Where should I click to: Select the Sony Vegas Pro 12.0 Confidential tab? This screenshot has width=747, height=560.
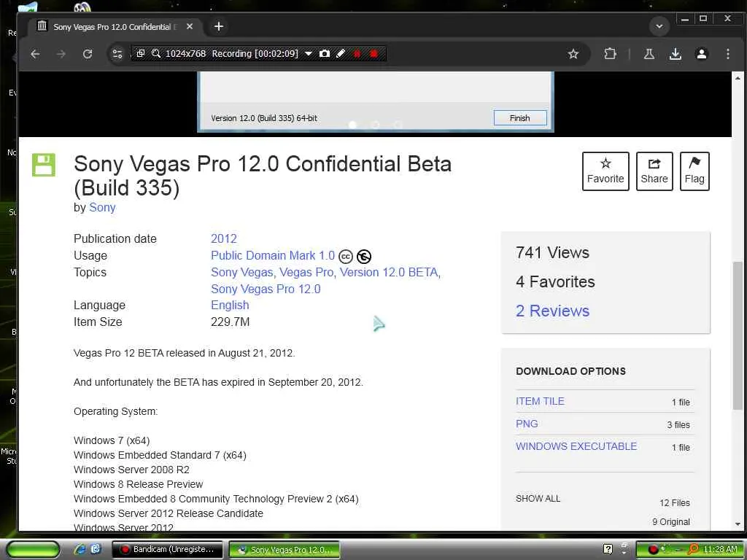pyautogui.click(x=115, y=27)
